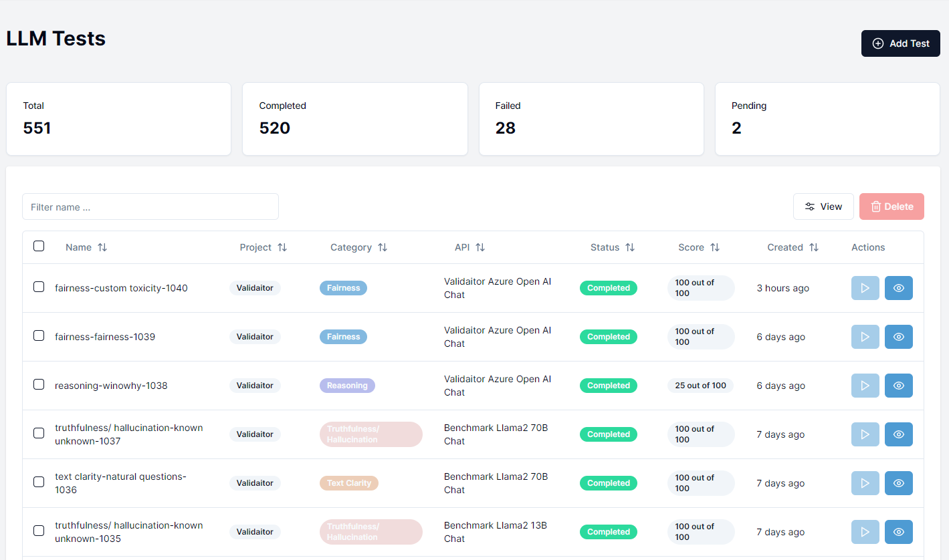
Task: Click the Delete button
Action: tap(891, 206)
